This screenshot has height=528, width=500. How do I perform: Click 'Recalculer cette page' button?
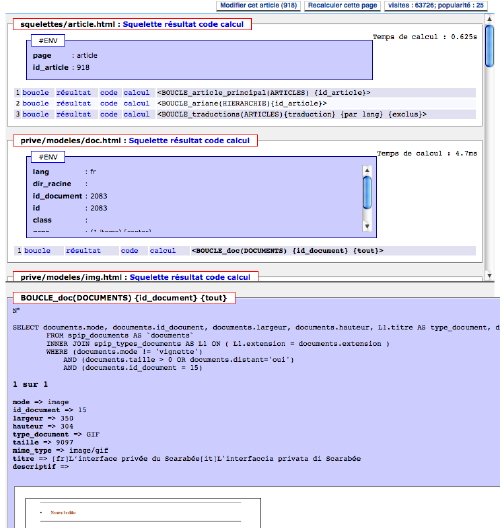tap(342, 6)
